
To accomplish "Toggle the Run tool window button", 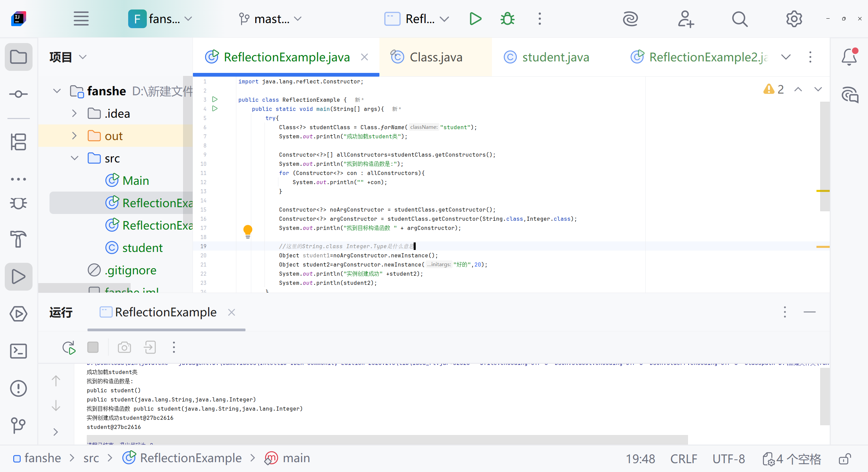I will click(19, 276).
